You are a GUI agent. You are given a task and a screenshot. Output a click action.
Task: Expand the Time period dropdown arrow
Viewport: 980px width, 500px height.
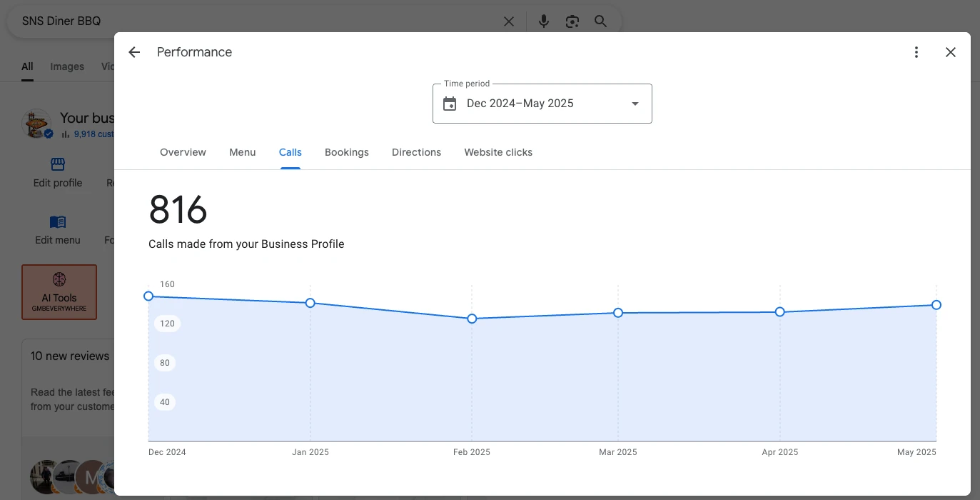(635, 104)
